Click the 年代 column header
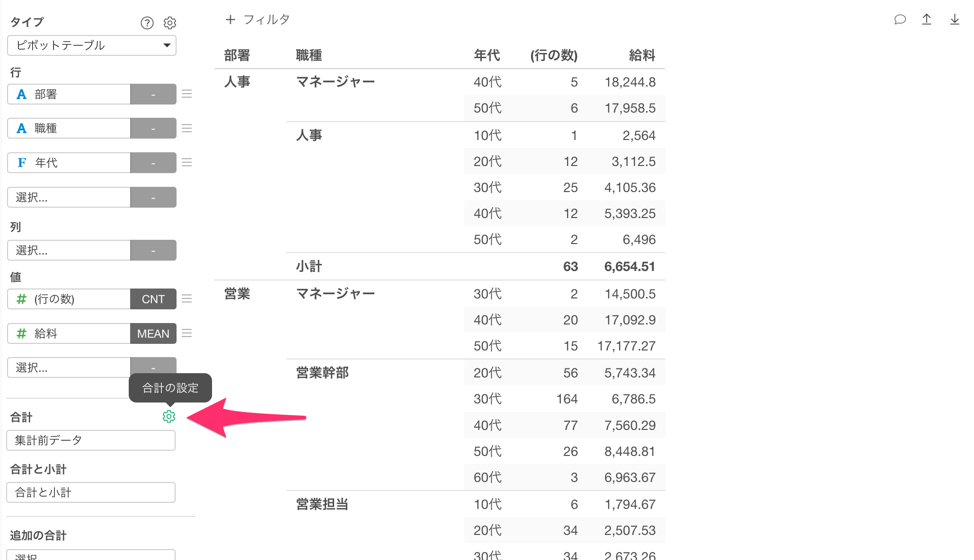 click(487, 55)
